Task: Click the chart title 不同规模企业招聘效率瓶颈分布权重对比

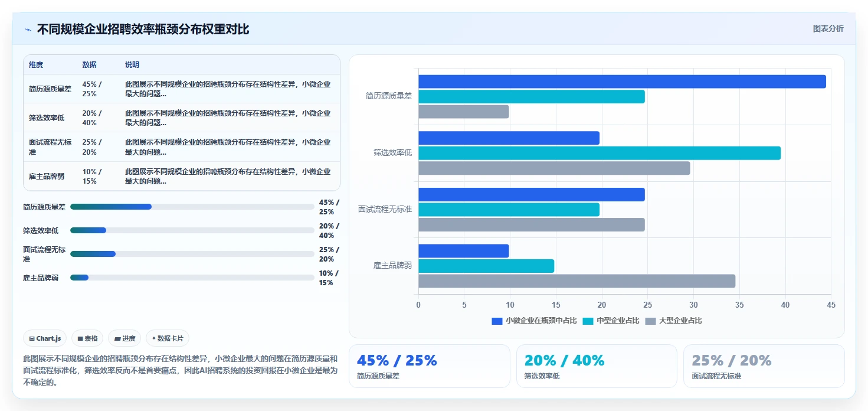Action: (143, 30)
